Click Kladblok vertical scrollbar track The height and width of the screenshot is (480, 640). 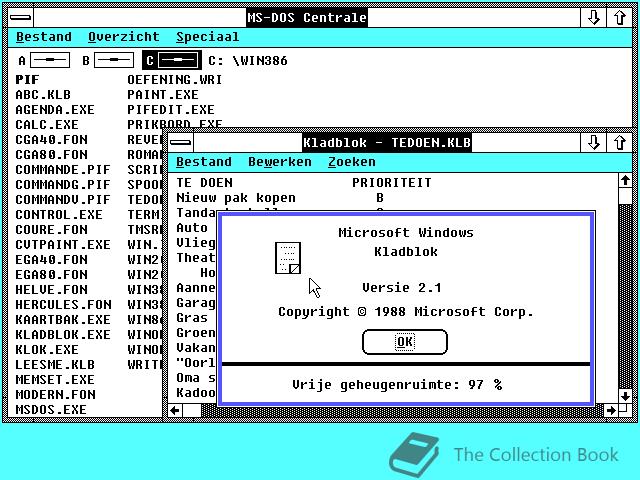tap(625, 296)
